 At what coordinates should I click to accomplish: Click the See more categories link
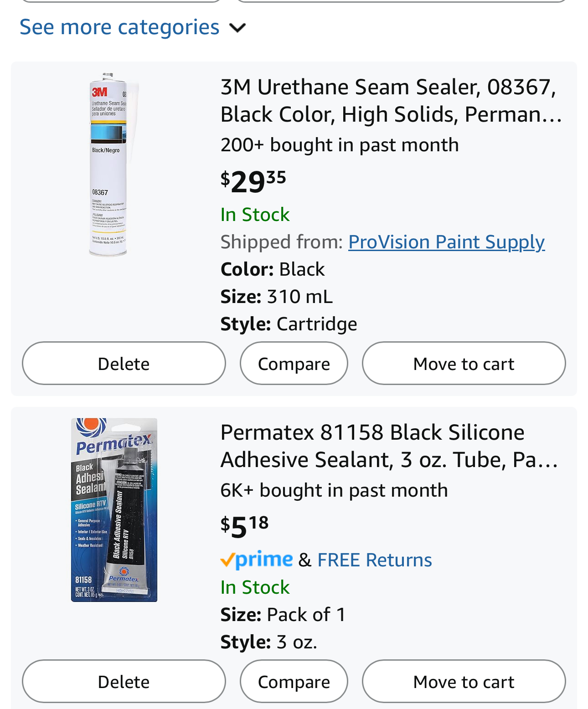[119, 27]
